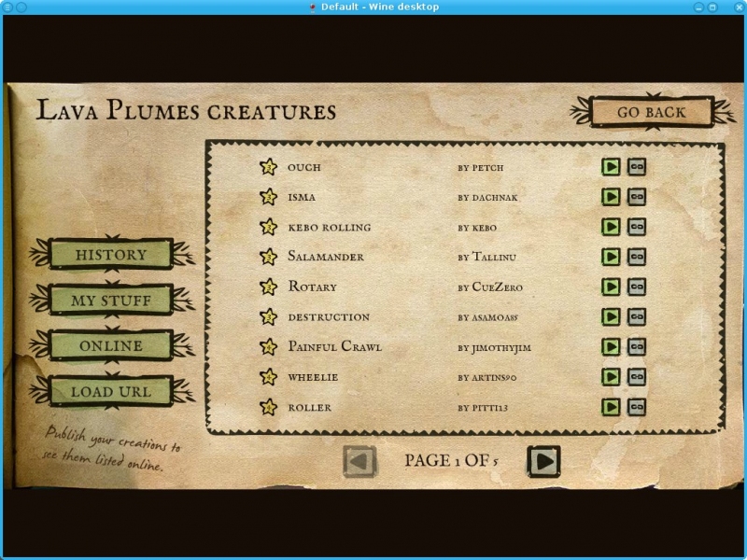Click link icon for 'roller' creature

637,407
